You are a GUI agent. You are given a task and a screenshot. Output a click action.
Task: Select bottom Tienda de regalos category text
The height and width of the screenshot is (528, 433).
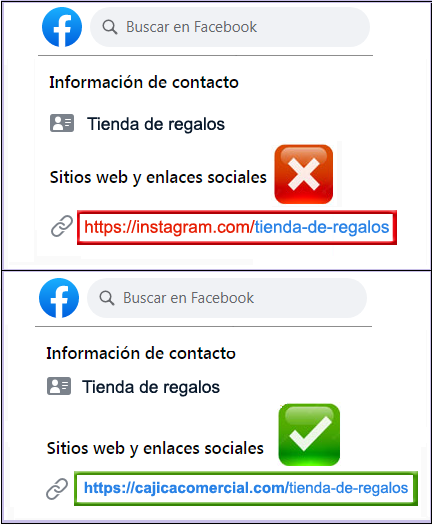pos(151,387)
